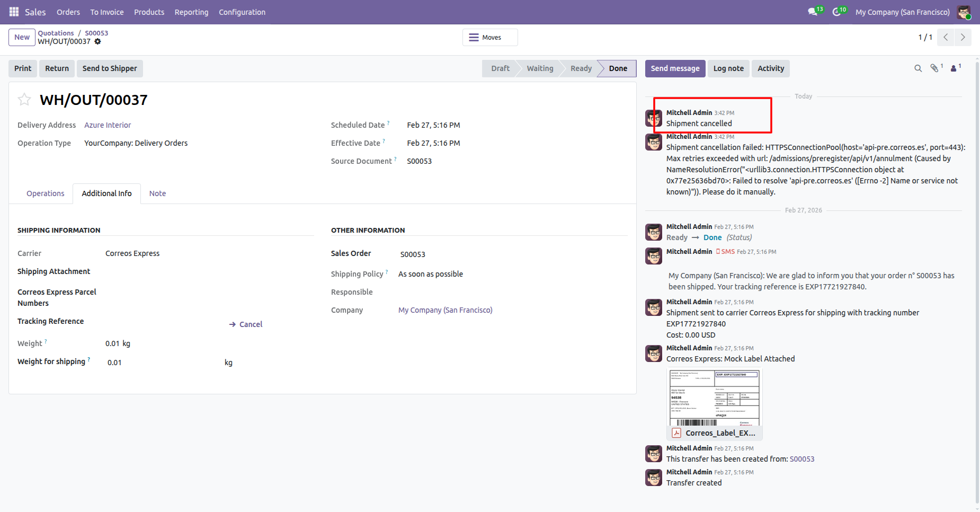Show followers via the person icon
Image resolution: width=980 pixels, height=512 pixels.
(x=954, y=68)
